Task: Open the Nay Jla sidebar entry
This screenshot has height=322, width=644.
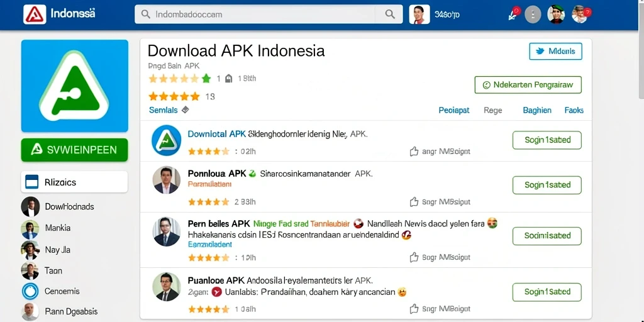Action: [x=57, y=249]
